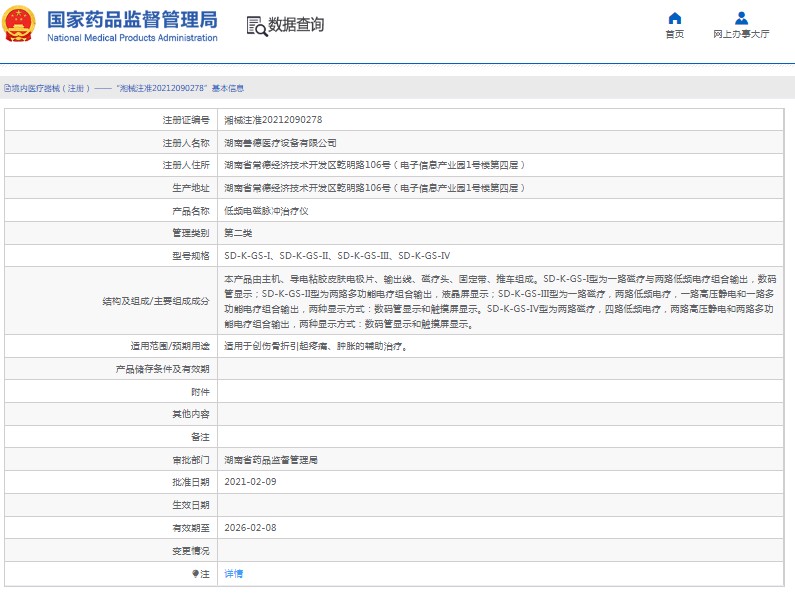
Task: Click the 生产地址 address value
Action: [x=375, y=188]
